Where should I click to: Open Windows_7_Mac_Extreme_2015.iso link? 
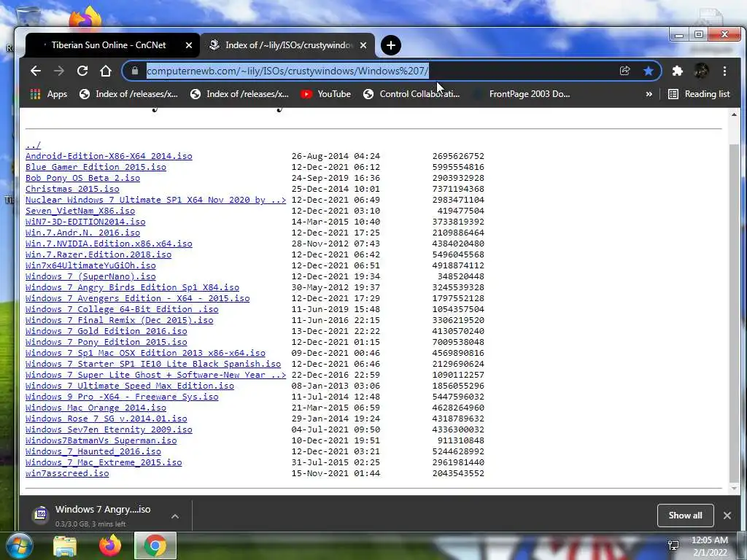[x=104, y=463]
